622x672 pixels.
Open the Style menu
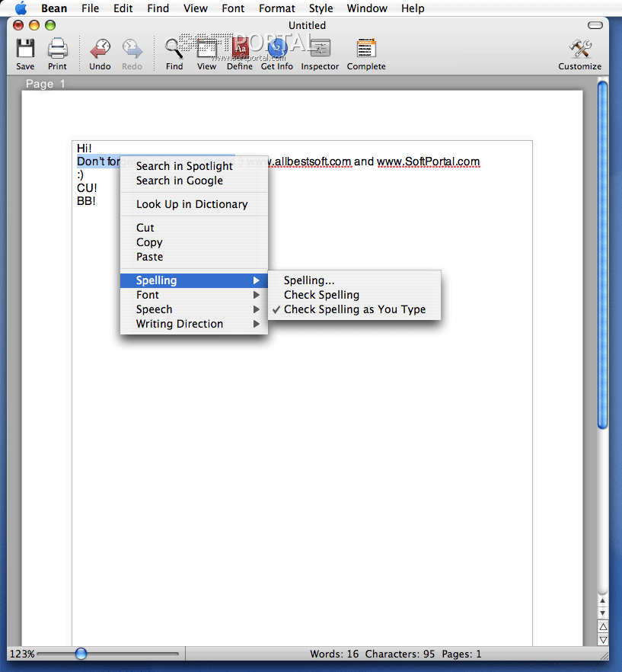click(x=321, y=8)
